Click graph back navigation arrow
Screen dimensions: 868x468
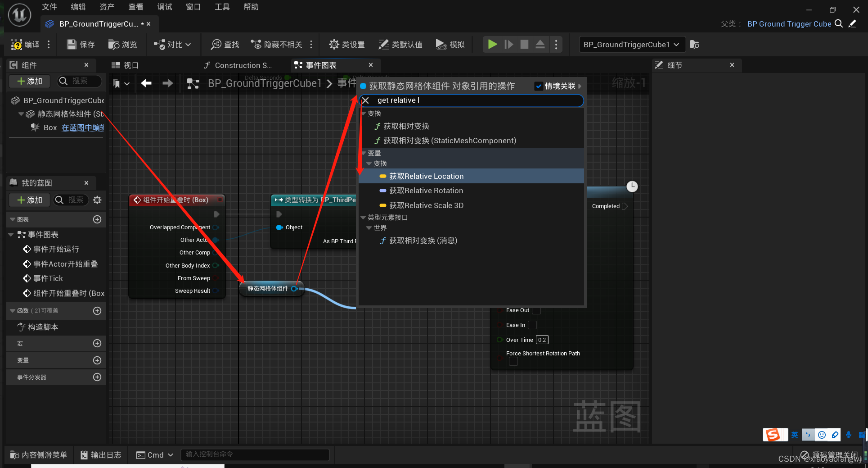146,83
